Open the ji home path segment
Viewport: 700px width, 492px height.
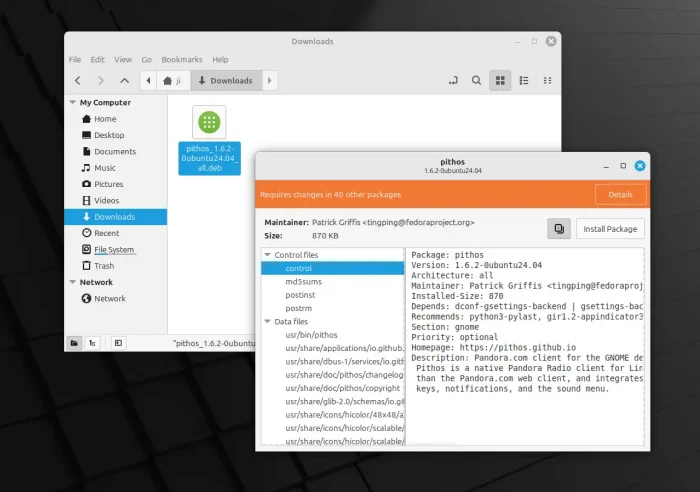tap(173, 81)
